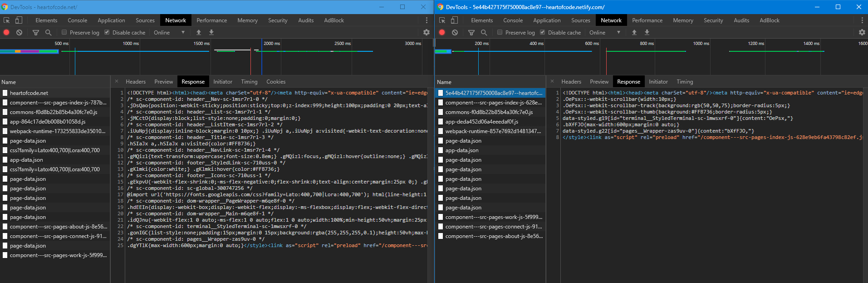Open filter icon in right DevTools

[471, 32]
